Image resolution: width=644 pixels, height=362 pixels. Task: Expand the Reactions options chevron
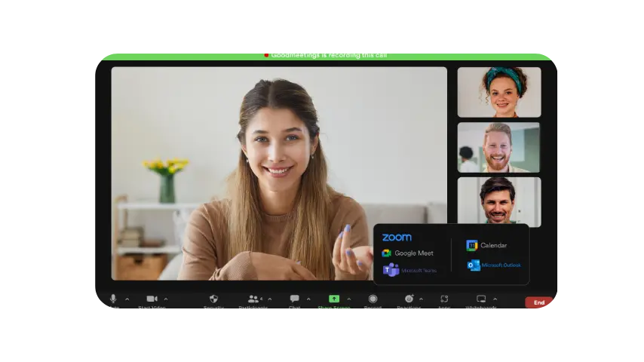(421, 299)
